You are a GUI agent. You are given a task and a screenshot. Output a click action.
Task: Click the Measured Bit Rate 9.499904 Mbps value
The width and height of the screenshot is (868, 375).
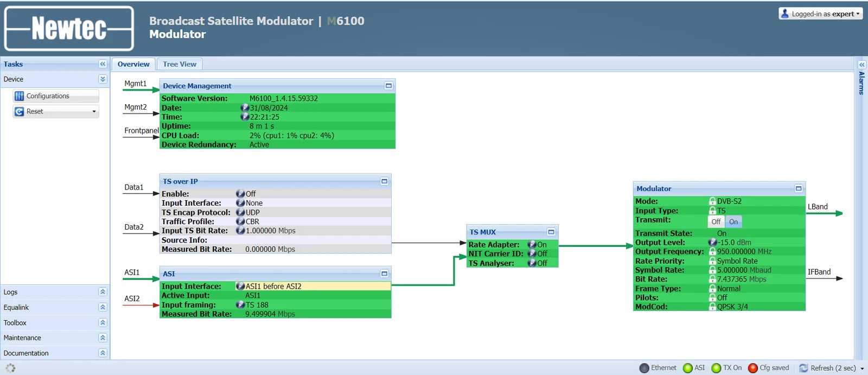270,314
